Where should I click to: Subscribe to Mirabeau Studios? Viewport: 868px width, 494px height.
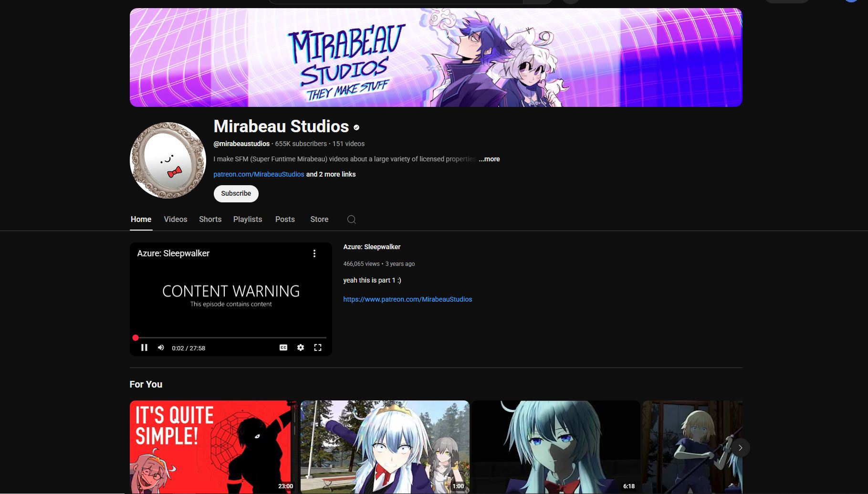(x=236, y=193)
